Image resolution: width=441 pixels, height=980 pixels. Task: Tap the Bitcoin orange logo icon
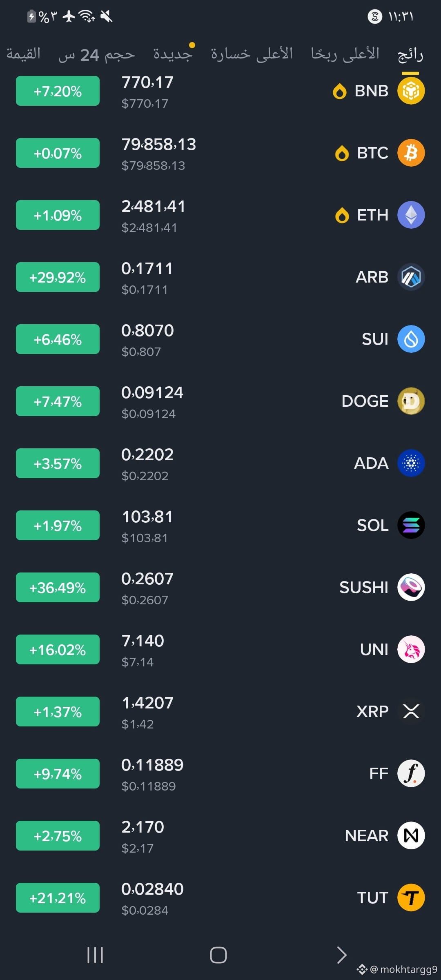[411, 153]
